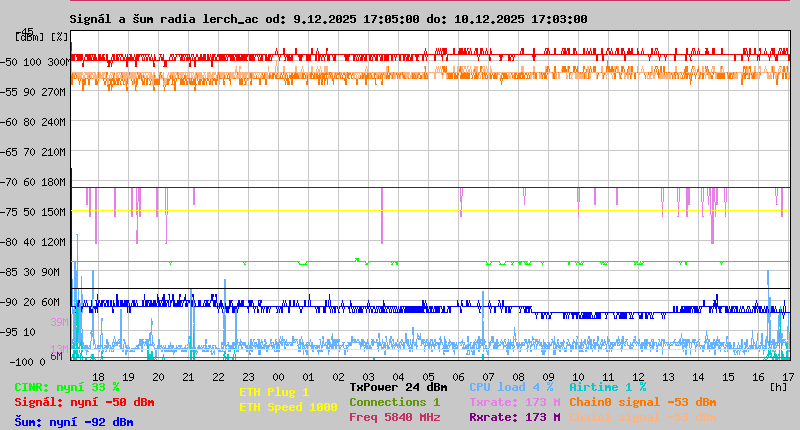
Task: Click the x-axis hour label '18'
Action: (x=98, y=377)
